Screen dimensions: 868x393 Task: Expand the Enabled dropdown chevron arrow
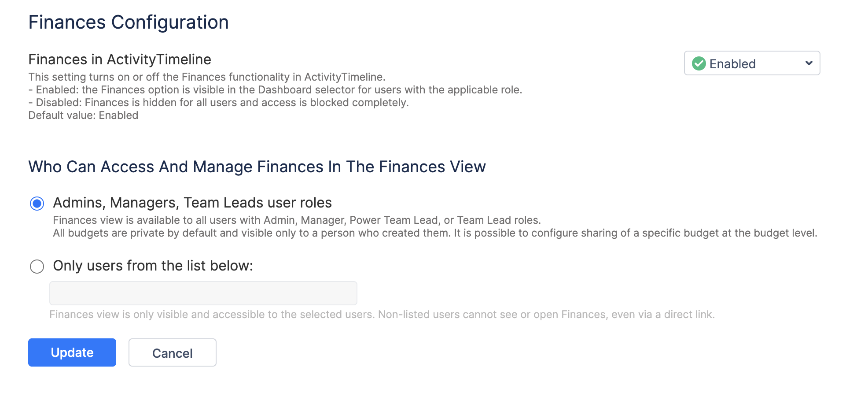tap(809, 63)
